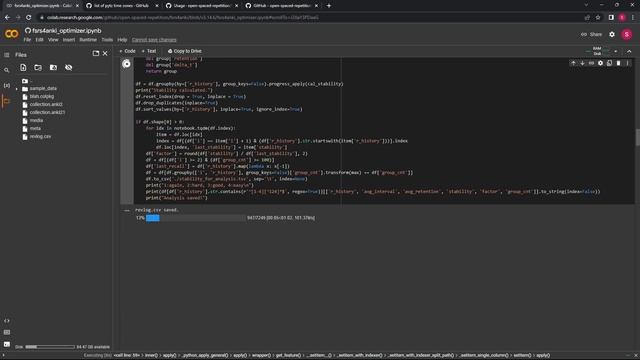Open code snippets panel icon
This screenshot has width=640, height=360.
point(7,321)
